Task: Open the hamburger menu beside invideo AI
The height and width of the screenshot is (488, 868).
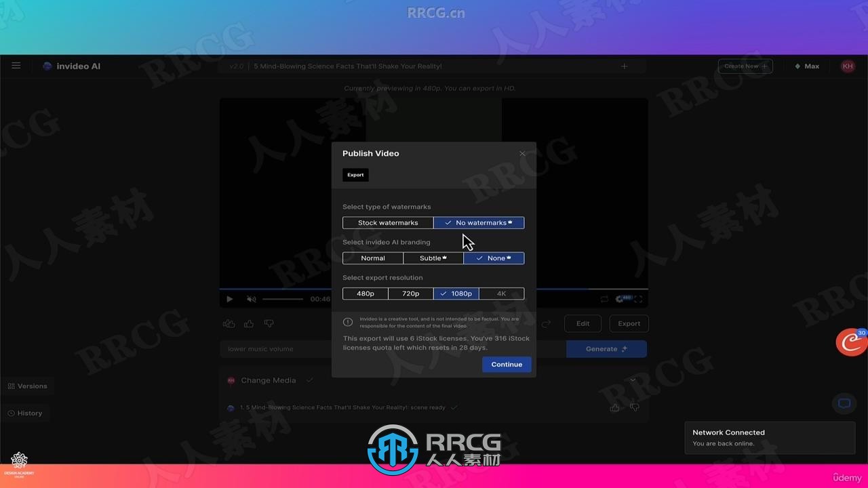Action: [x=16, y=66]
